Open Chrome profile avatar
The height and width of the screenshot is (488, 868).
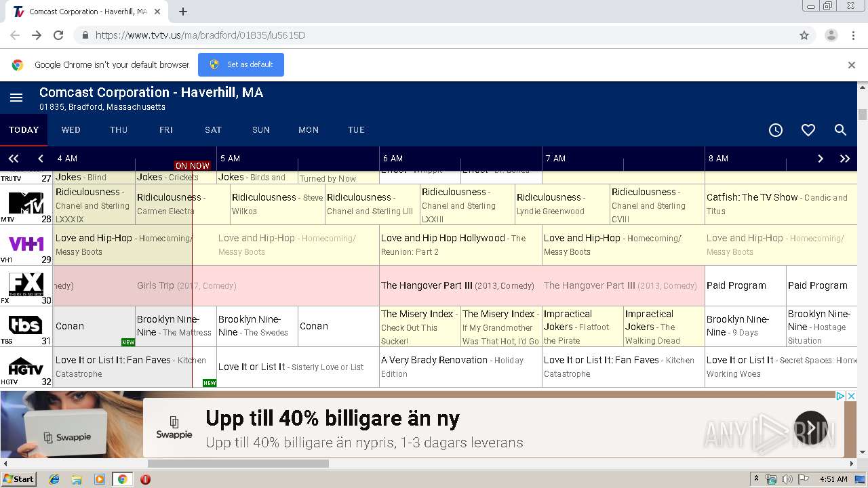pyautogui.click(x=831, y=35)
